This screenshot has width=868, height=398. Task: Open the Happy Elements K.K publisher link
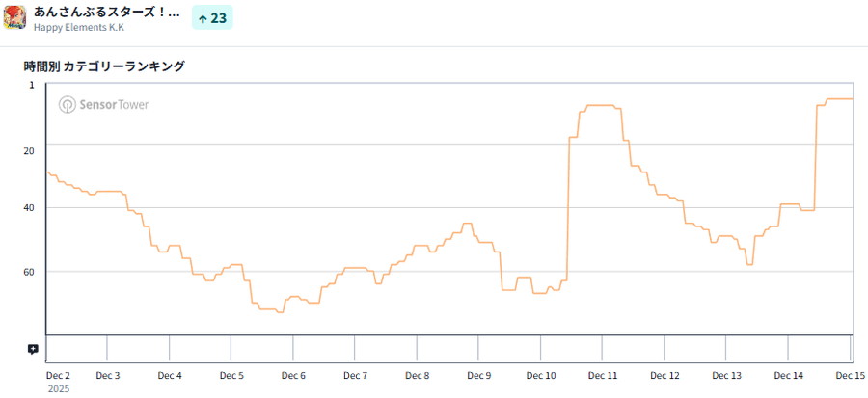[79, 27]
